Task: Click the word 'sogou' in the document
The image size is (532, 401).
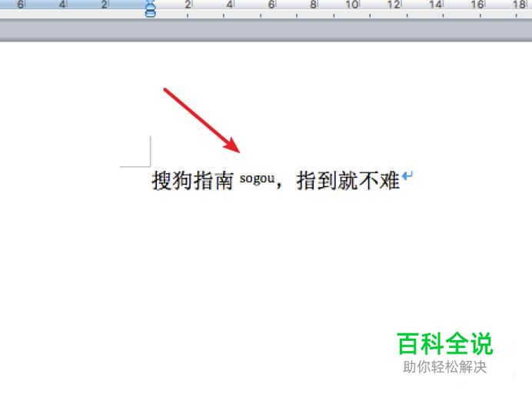Action: 257,179
